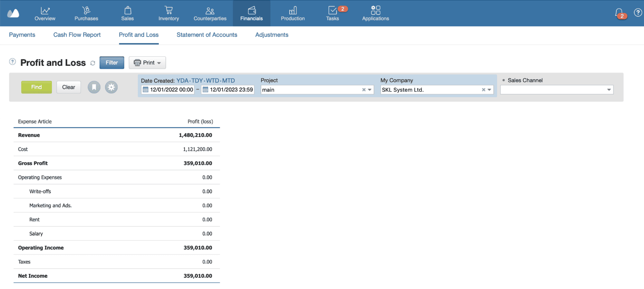This screenshot has width=644, height=289.
Task: Save filter using the bookmark icon
Action: pyautogui.click(x=94, y=87)
